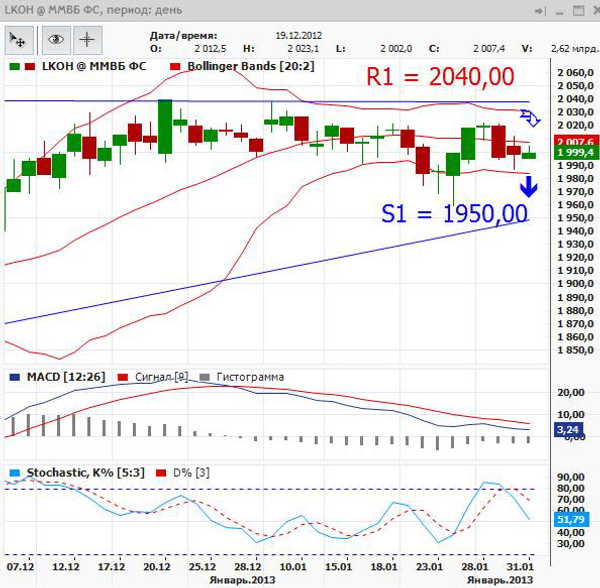
Task: Toggle the eye view mode button
Action: (56, 40)
